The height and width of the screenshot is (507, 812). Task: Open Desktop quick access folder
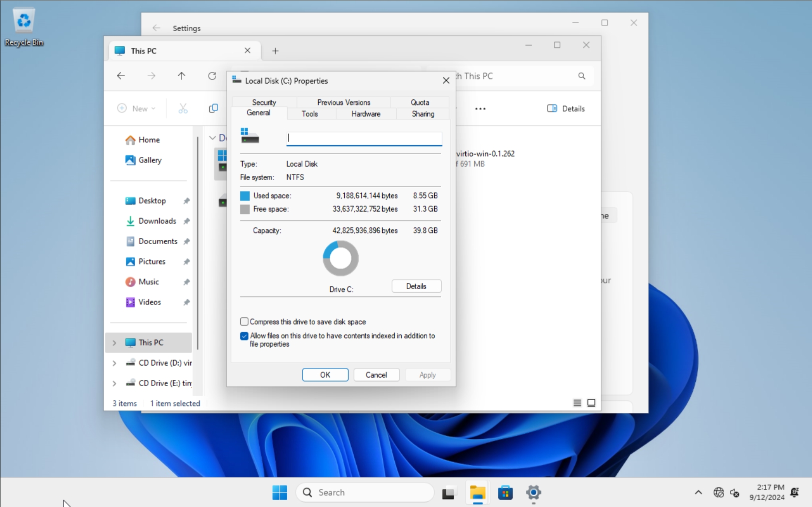152,200
